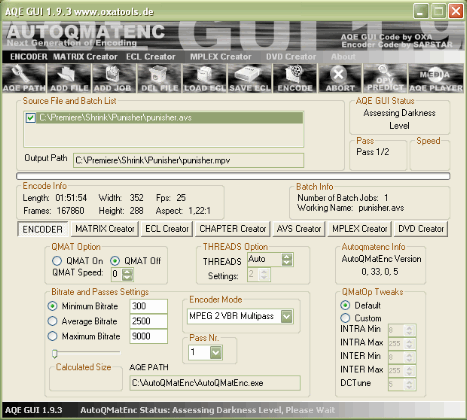The height and width of the screenshot is (420, 467).
Task: Select the Maximum Bitrate radio button
Action: 52,336
